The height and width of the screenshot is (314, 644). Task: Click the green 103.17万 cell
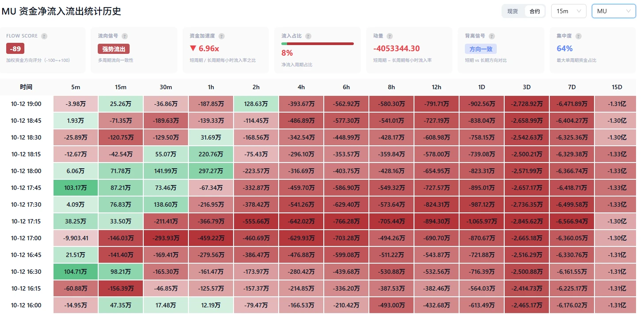coord(76,188)
